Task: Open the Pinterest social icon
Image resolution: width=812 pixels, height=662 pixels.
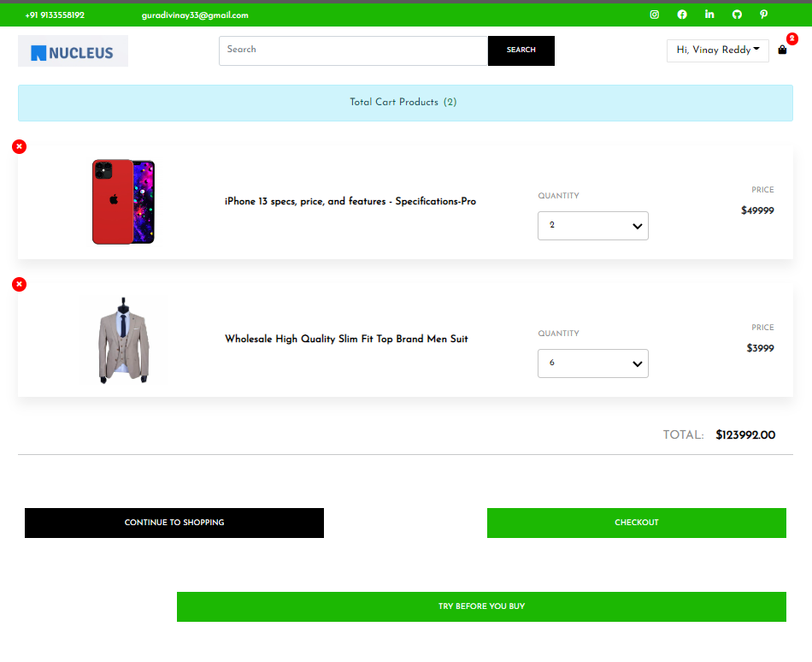Action: click(x=763, y=15)
